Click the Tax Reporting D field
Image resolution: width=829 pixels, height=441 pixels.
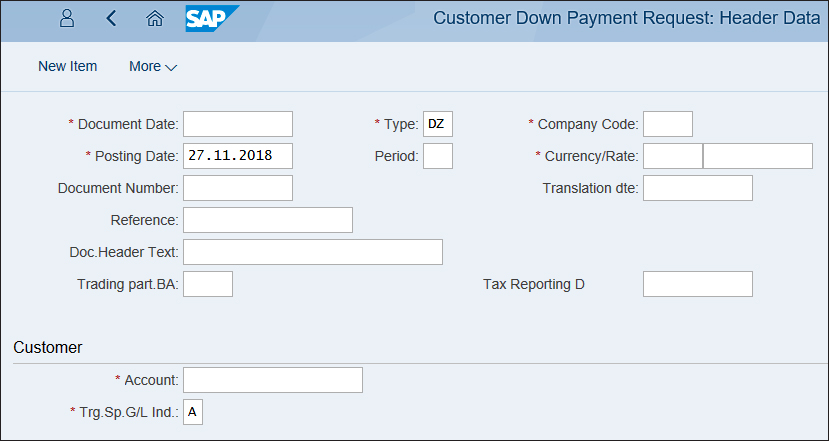coord(698,284)
